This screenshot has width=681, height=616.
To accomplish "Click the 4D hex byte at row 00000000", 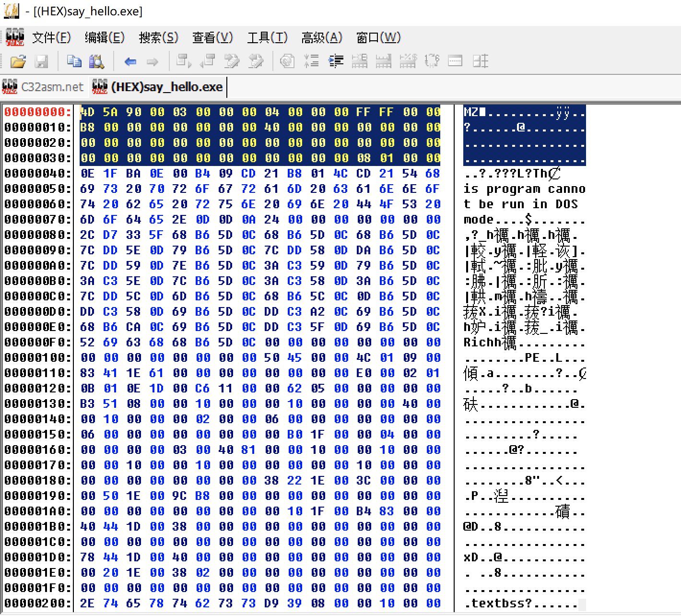I will [87, 112].
